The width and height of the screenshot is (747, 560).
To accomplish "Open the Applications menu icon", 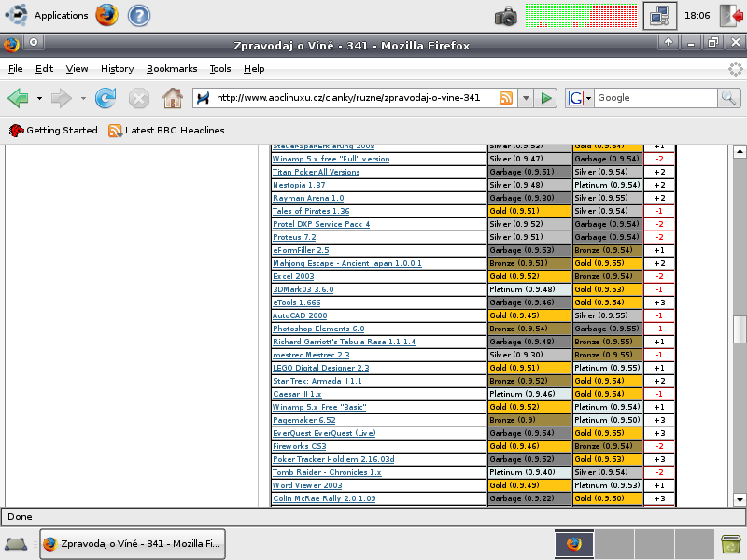I will point(16,15).
